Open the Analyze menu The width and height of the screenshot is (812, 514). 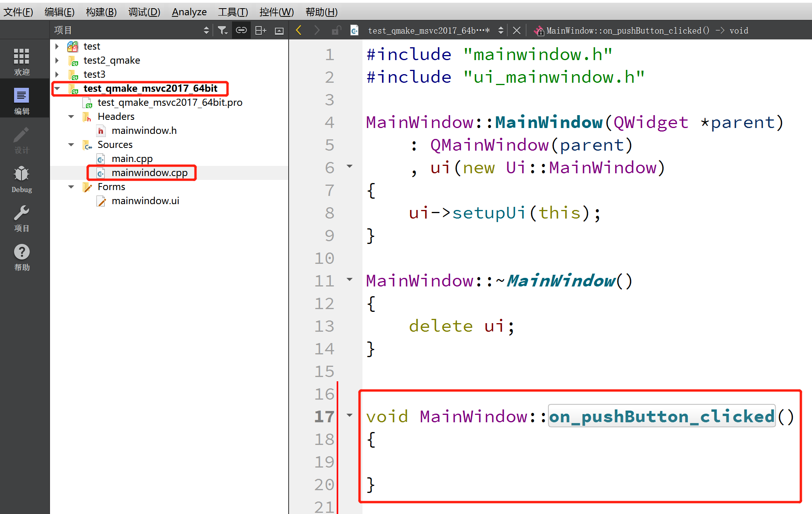[x=189, y=12]
